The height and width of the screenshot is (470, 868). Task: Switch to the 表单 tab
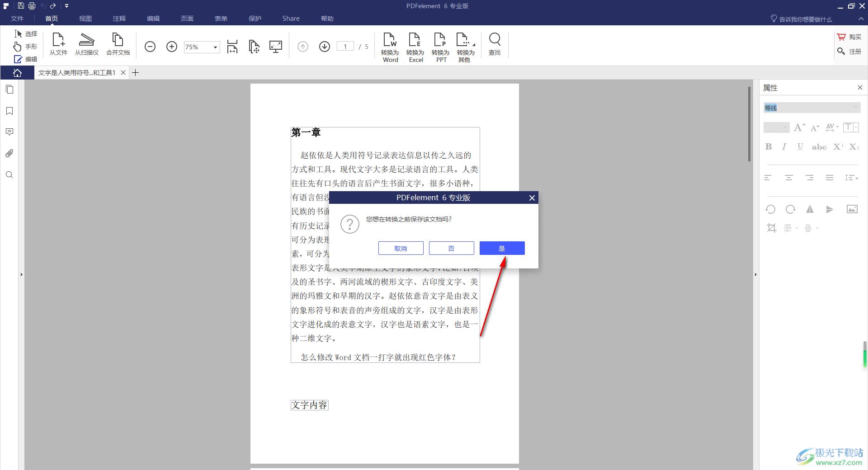(x=221, y=19)
